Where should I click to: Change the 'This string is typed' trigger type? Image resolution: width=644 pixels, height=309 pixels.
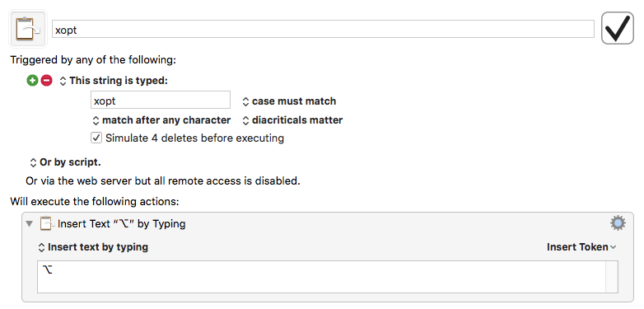(114, 81)
